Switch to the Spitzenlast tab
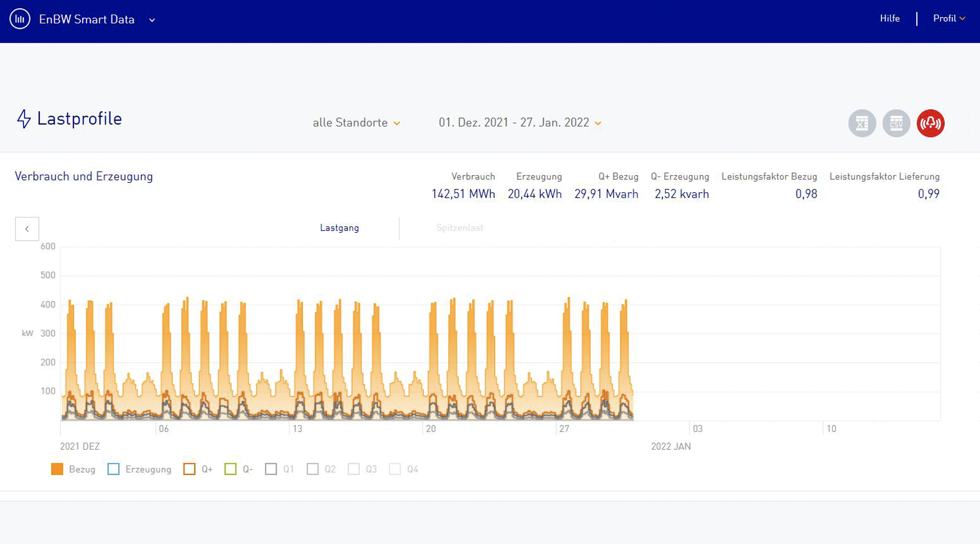Image resolution: width=980 pixels, height=544 pixels. point(460,228)
